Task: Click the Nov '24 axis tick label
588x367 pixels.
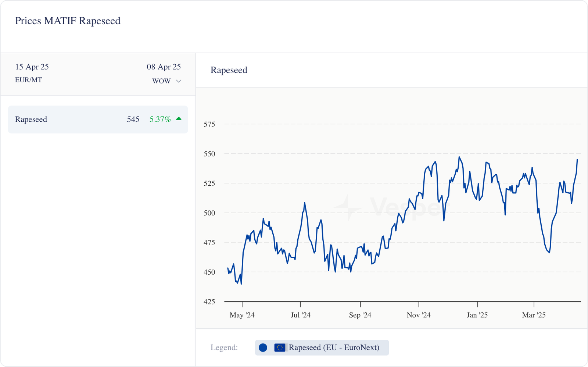Action: pos(419,315)
